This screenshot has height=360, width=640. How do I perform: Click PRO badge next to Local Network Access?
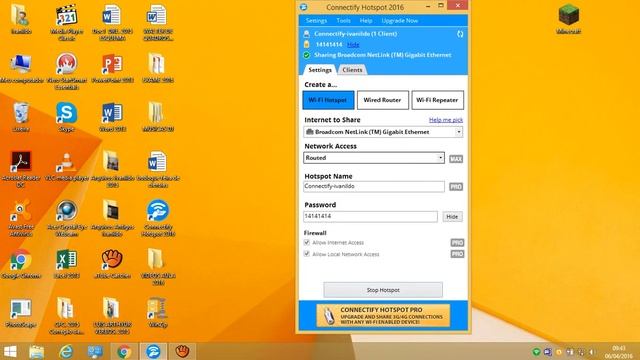[457, 254]
